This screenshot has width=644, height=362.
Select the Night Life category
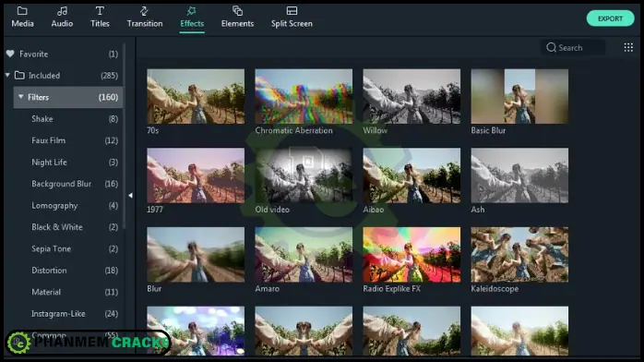point(68,163)
